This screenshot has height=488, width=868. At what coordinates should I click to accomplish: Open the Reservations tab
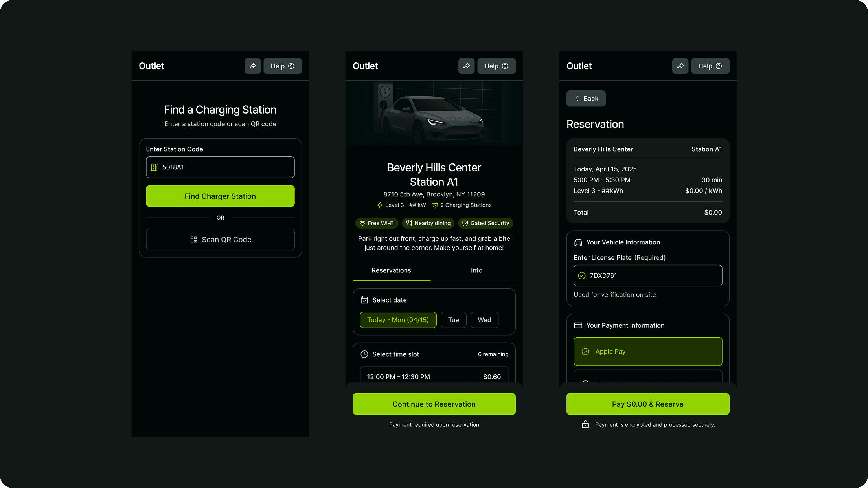coord(391,270)
